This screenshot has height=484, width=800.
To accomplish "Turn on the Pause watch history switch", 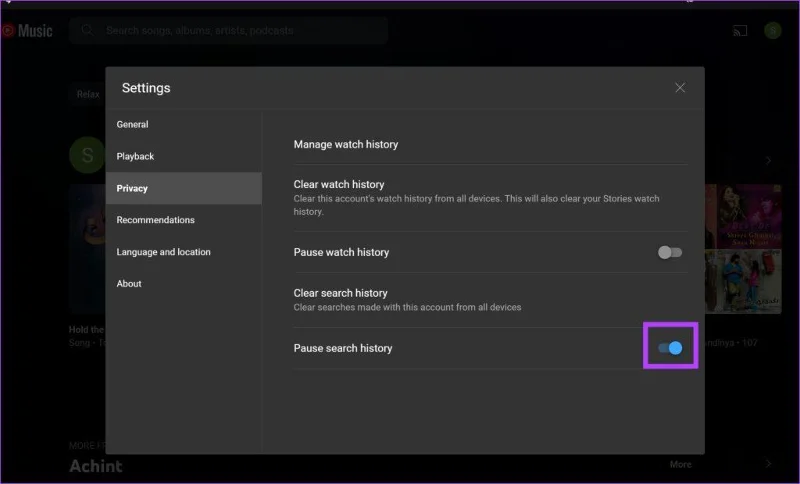I will coord(670,252).
